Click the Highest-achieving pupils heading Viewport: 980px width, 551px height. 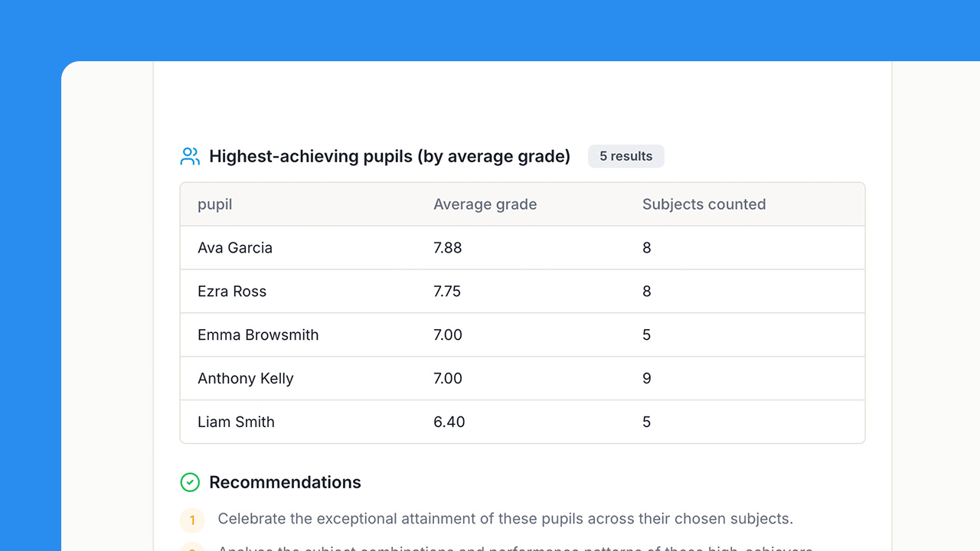[x=390, y=157]
